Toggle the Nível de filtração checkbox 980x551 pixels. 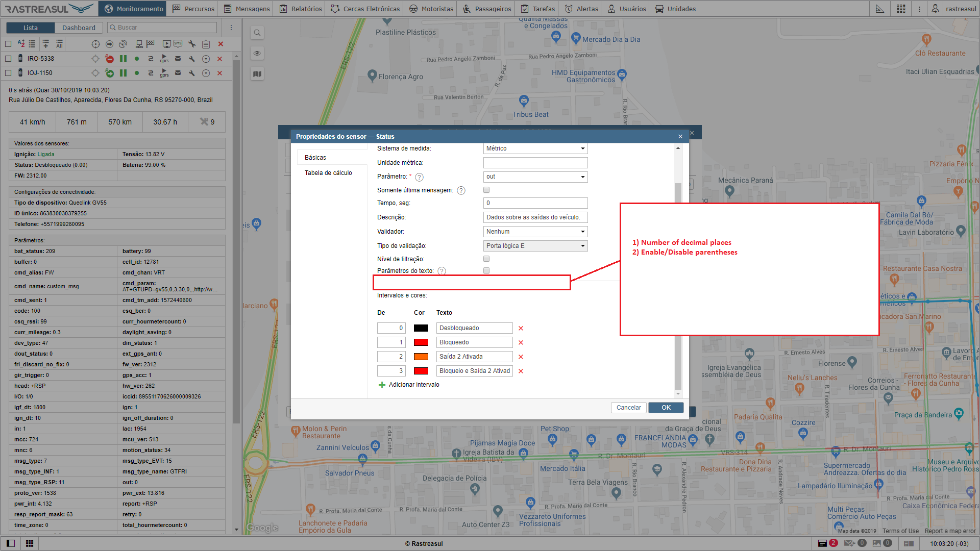tap(486, 259)
